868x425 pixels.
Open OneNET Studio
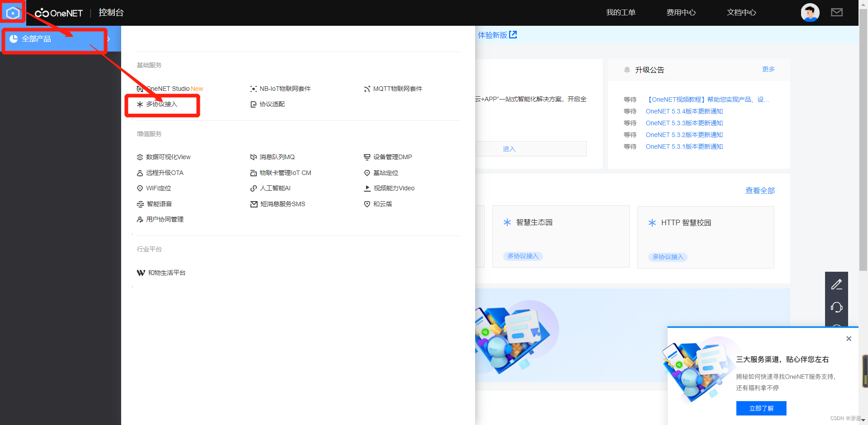coord(174,89)
